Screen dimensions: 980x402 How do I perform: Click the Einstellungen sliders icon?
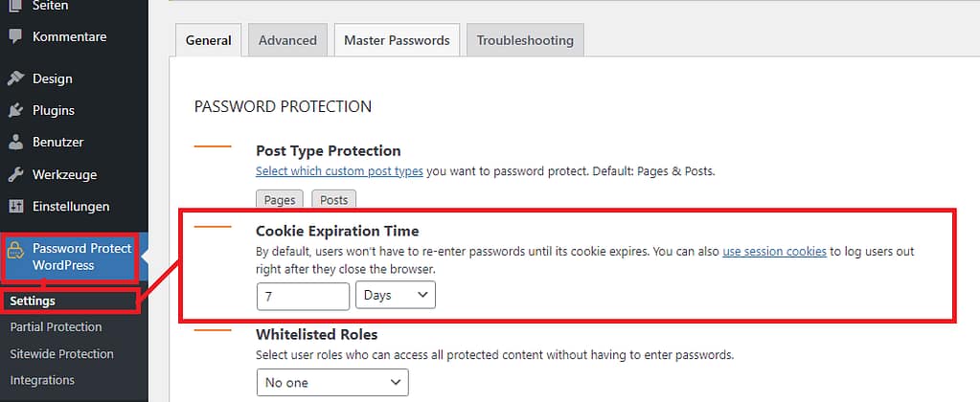tap(15, 206)
